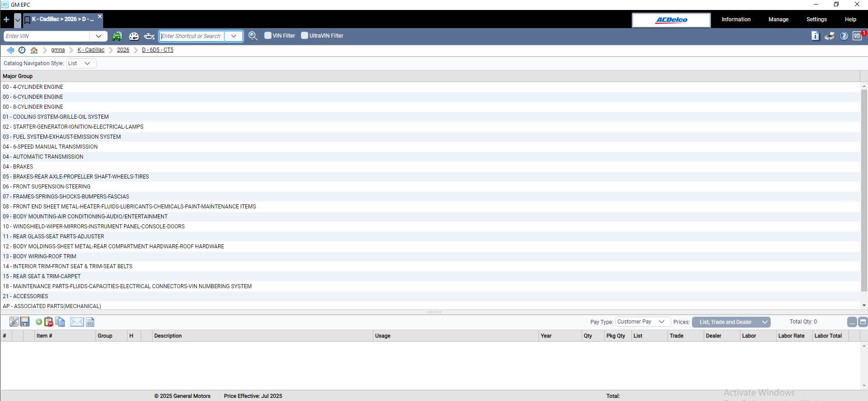
Task: Open the Settings menu
Action: point(816,19)
